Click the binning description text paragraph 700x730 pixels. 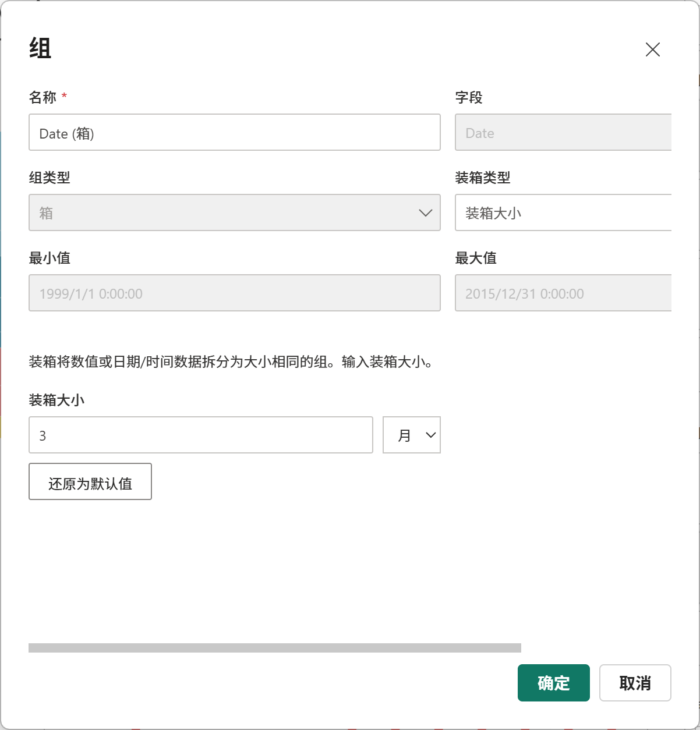pos(231,362)
